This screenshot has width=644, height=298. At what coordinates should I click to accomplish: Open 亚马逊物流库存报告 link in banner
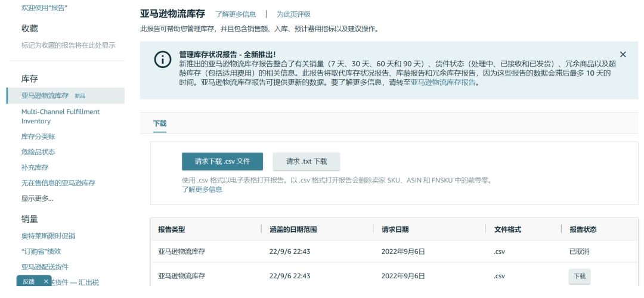point(444,82)
